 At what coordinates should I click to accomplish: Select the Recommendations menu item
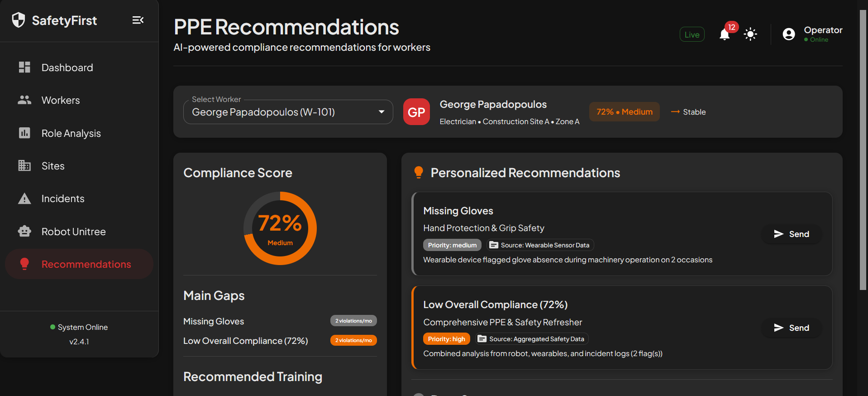79,264
